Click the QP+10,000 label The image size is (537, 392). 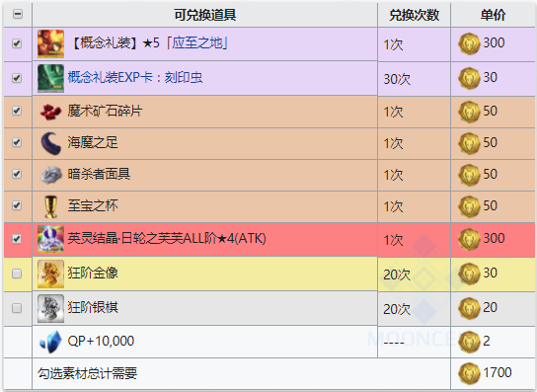pos(101,341)
